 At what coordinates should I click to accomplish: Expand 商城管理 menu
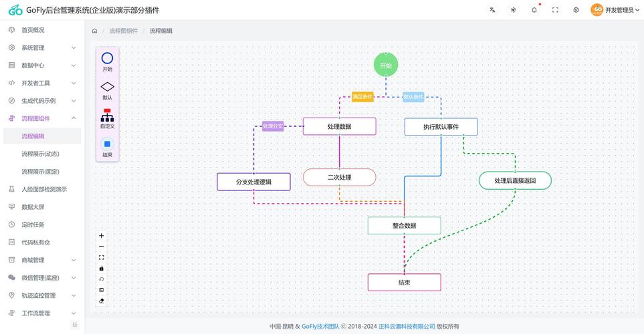[x=42, y=260]
